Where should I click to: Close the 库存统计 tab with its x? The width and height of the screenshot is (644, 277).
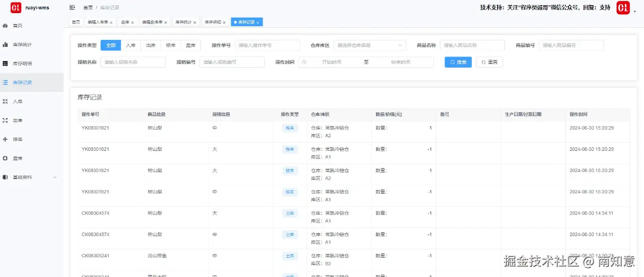[194, 23]
